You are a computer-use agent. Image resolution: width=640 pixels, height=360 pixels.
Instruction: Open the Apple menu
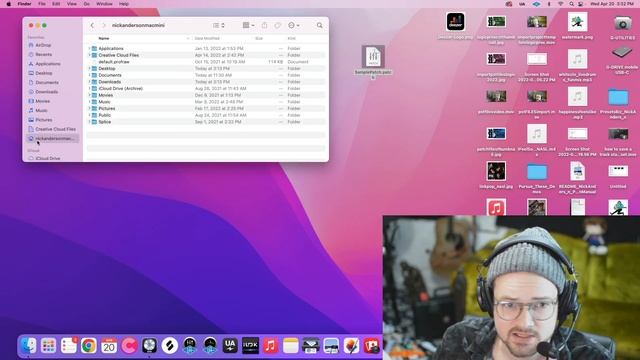click(9, 4)
